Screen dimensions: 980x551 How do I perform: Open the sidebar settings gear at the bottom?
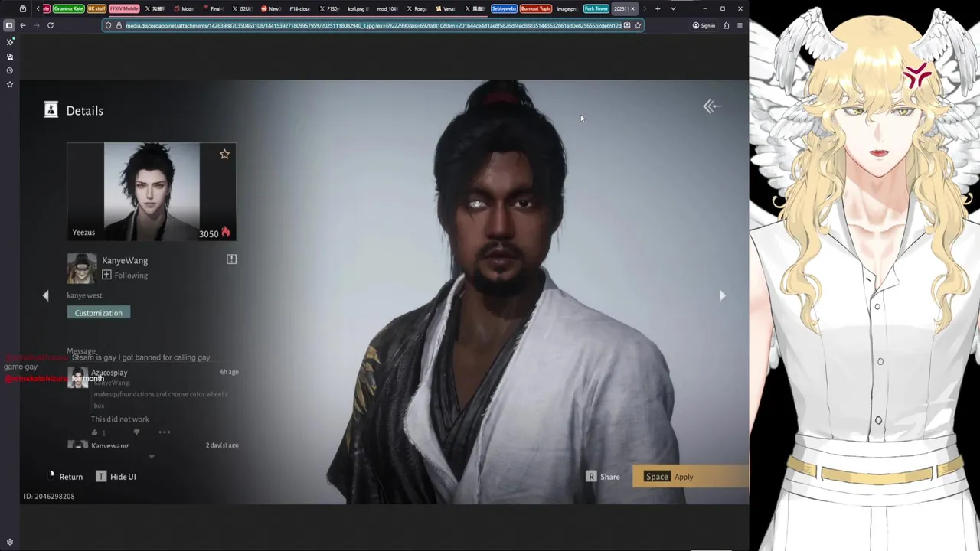coord(10,542)
